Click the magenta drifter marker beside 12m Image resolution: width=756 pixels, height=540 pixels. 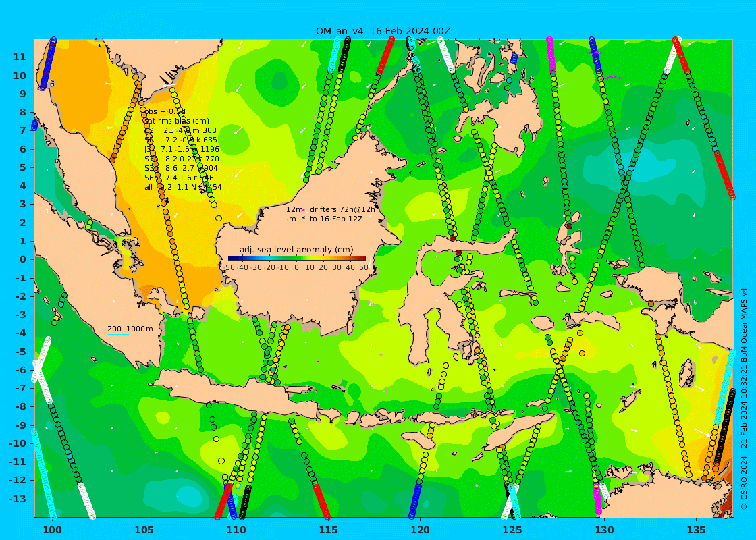click(x=304, y=209)
